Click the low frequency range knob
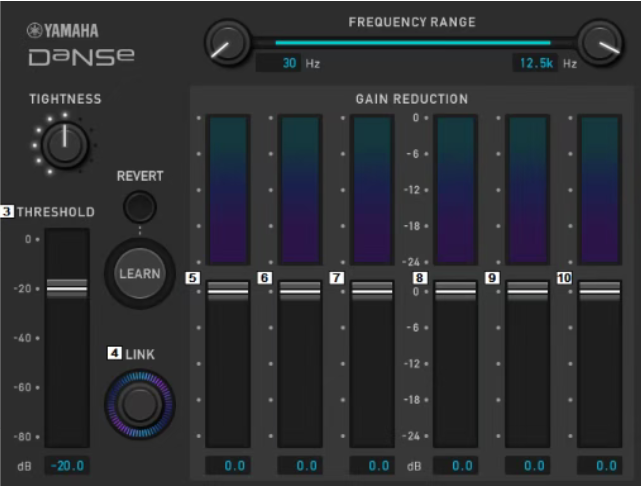641x486 pixels. 227,43
